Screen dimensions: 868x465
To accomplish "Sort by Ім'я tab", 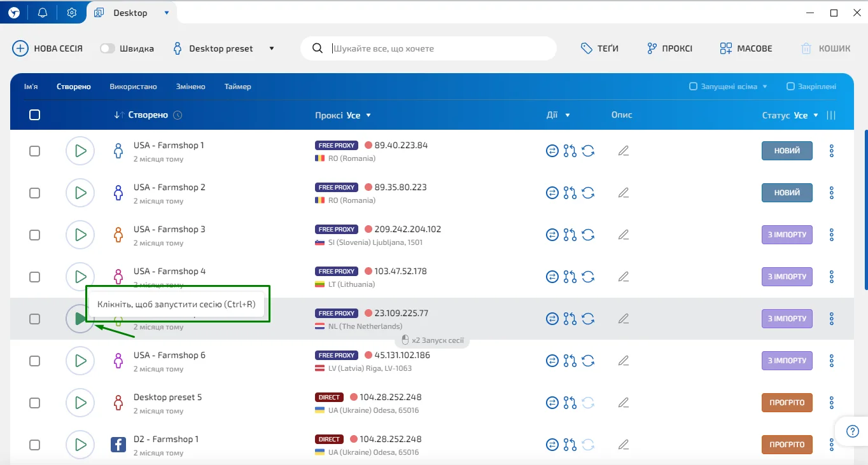I will point(31,87).
